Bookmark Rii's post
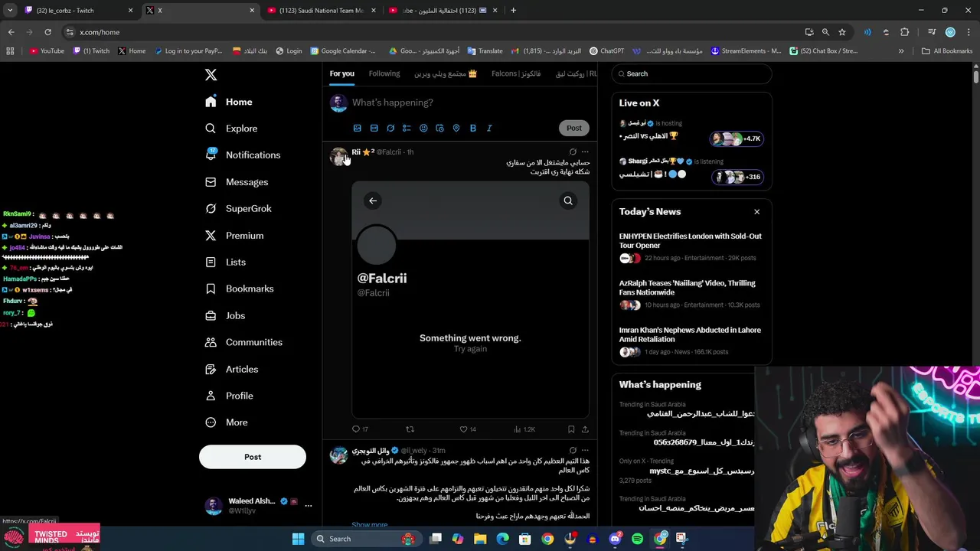 pyautogui.click(x=571, y=429)
